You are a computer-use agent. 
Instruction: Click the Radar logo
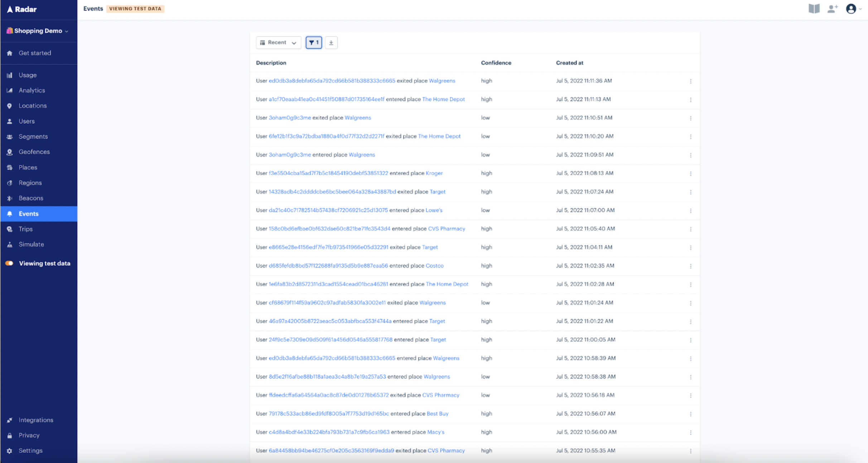(x=22, y=9)
